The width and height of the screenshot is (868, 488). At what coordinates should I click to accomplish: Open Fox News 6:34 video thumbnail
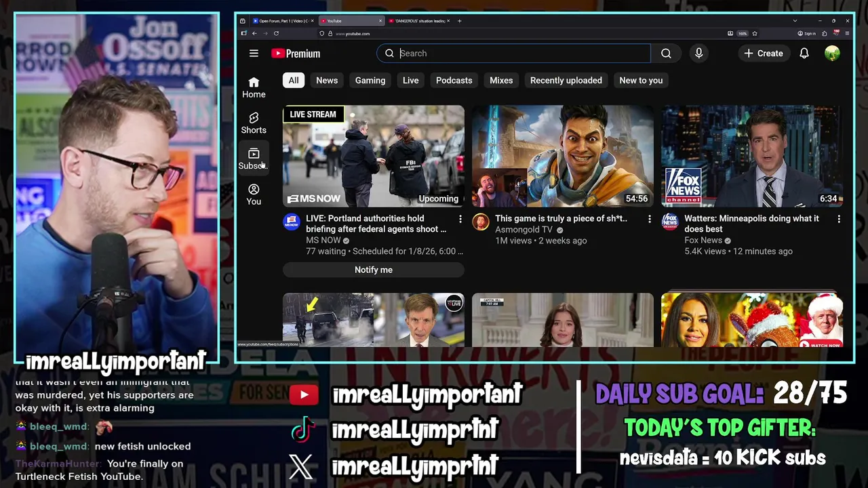[752, 156]
